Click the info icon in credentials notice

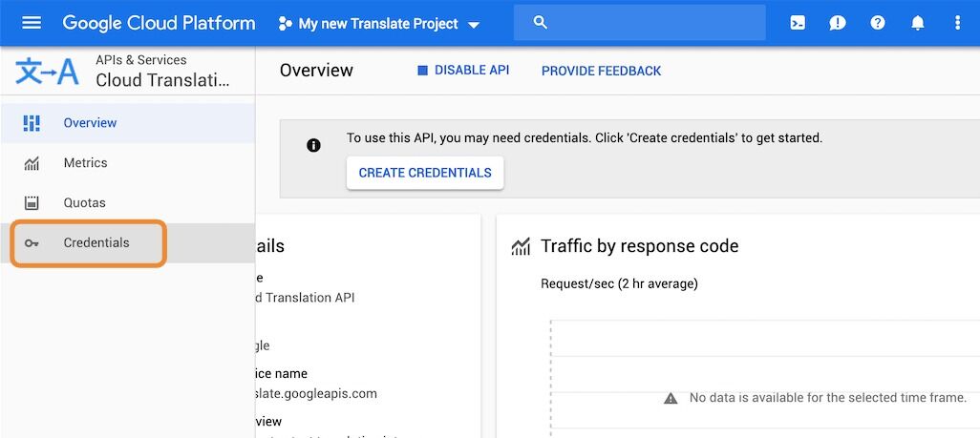coord(313,146)
